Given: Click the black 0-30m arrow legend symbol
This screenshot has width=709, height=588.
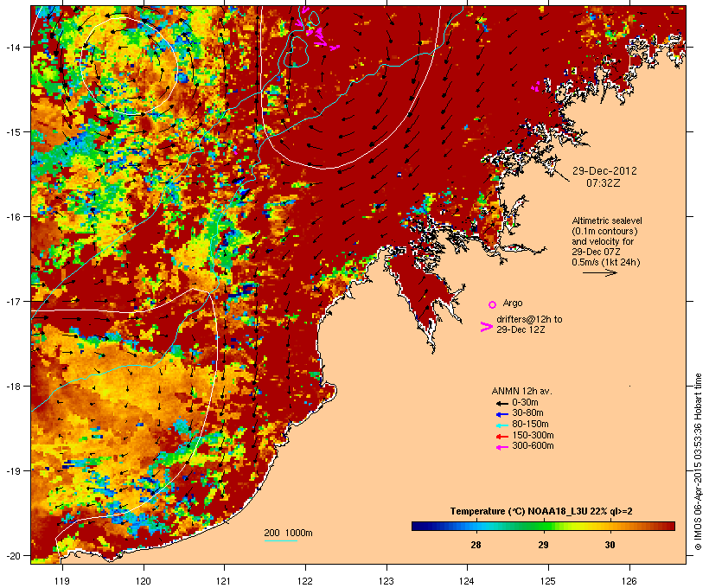Looking at the screenshot, I should [x=502, y=403].
